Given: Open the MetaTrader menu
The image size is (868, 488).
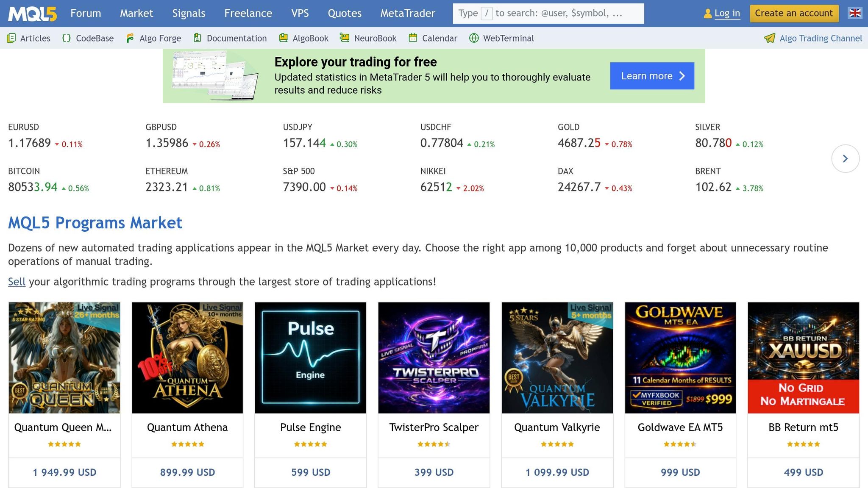Looking at the screenshot, I should 408,14.
